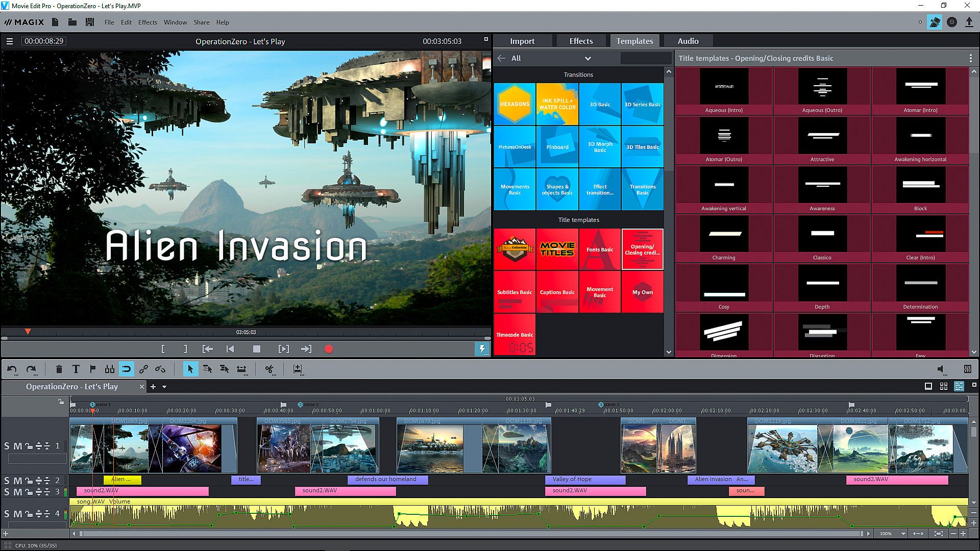Click the delete trash can icon
Viewport: 980px width, 551px height.
[59, 369]
